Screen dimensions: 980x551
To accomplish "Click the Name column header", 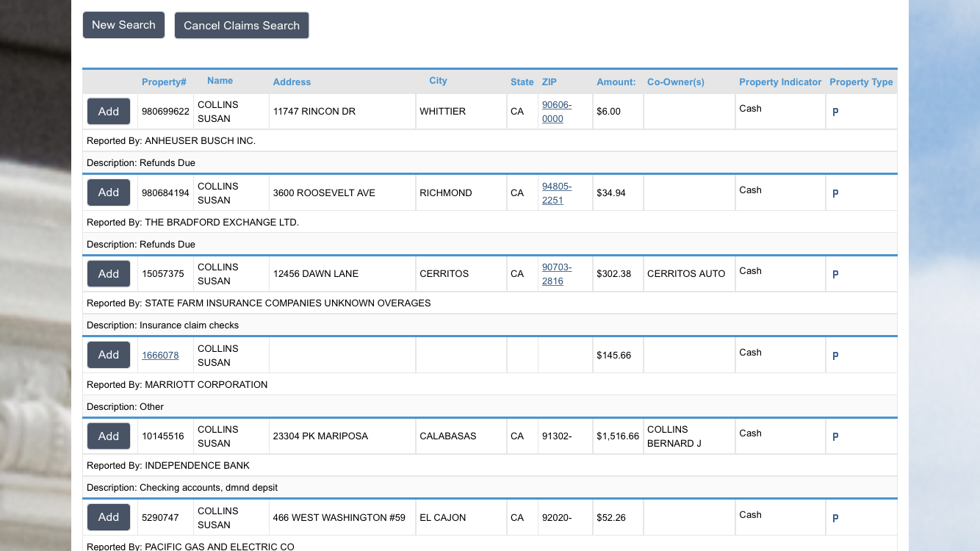I will coord(220,81).
